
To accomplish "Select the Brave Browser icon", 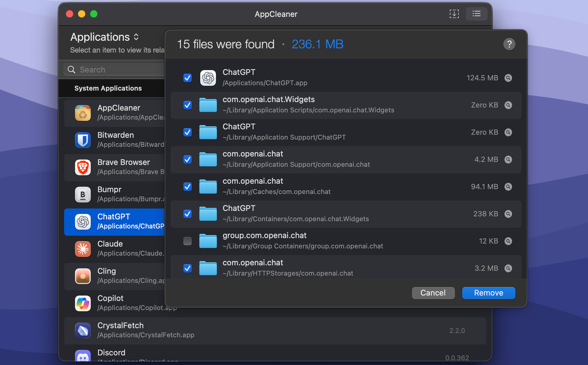I will [83, 167].
